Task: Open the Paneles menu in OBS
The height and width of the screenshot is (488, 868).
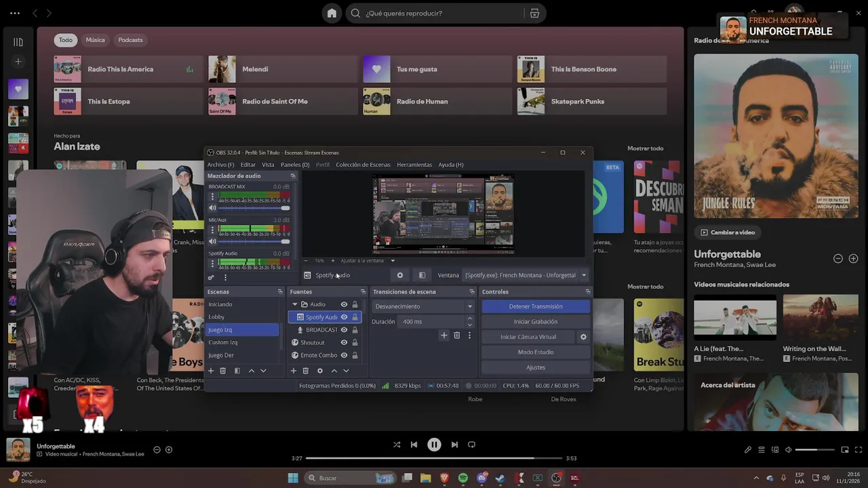Action: pyautogui.click(x=295, y=165)
